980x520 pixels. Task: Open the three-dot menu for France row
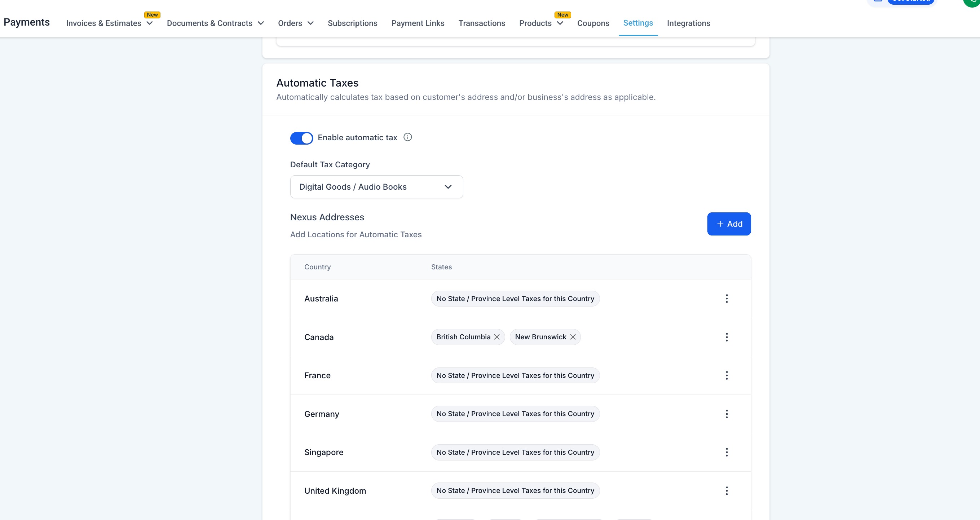(726, 375)
